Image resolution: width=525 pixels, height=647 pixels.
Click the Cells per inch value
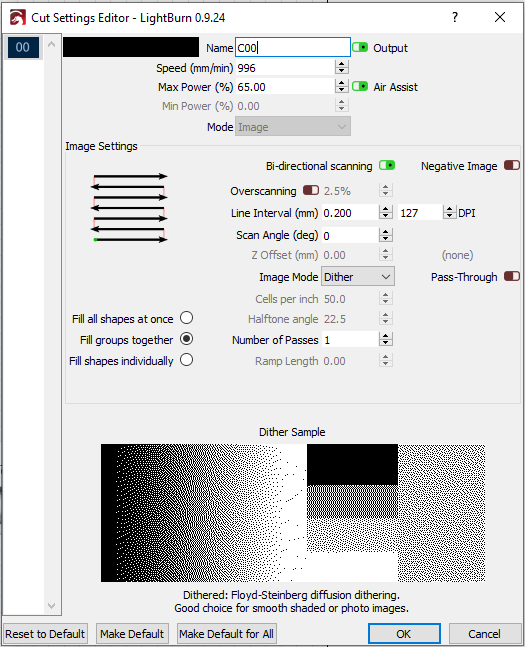(x=350, y=299)
